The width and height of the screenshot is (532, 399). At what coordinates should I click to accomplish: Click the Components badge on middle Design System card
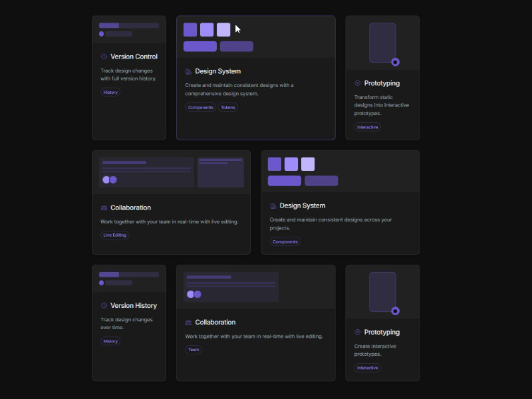(x=285, y=241)
